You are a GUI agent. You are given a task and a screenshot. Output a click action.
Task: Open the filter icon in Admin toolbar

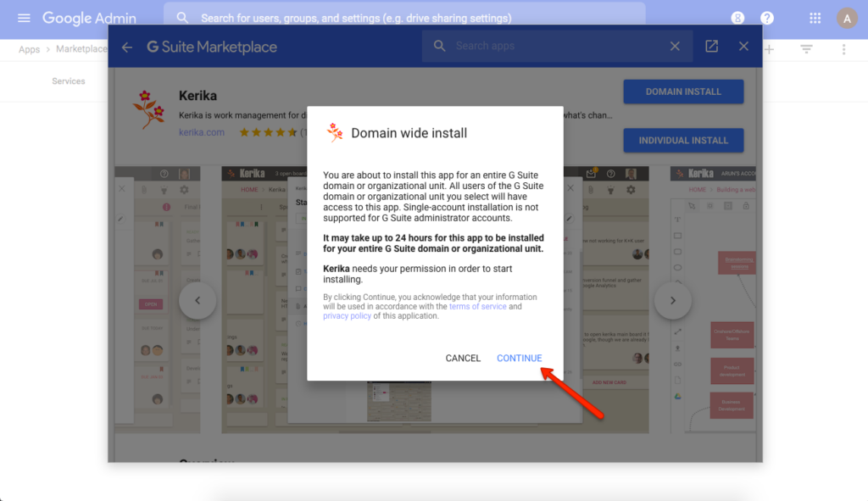tap(806, 49)
